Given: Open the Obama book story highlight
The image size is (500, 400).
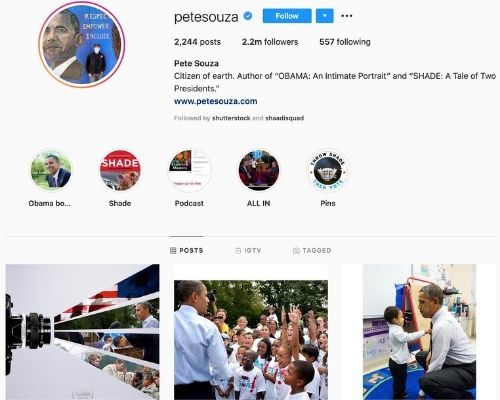Looking at the screenshot, I should (51, 170).
